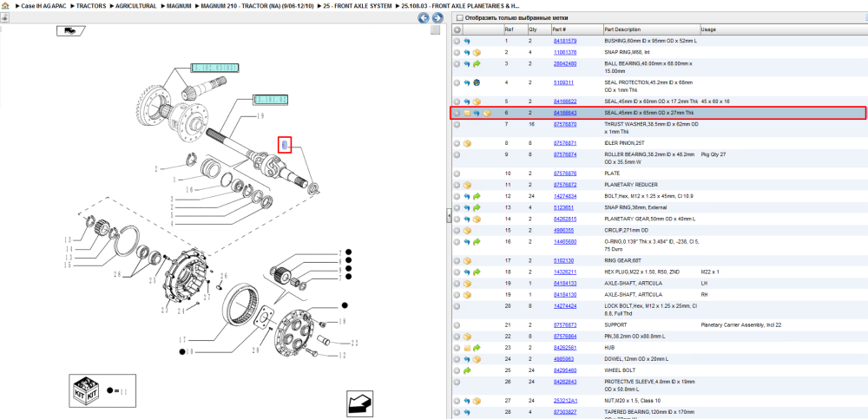This screenshot has width=868, height=419.
Task: Open TRACTORS breadcrumb
Action: (91, 5)
